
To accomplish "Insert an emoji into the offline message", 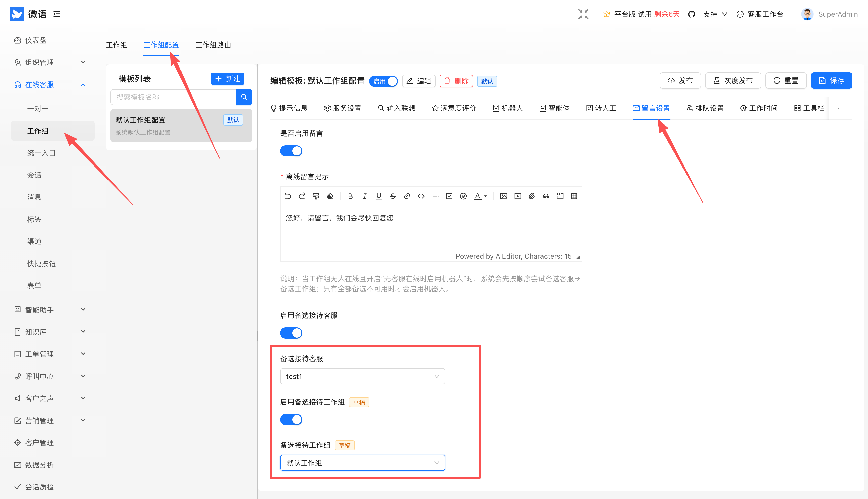I will pos(463,196).
